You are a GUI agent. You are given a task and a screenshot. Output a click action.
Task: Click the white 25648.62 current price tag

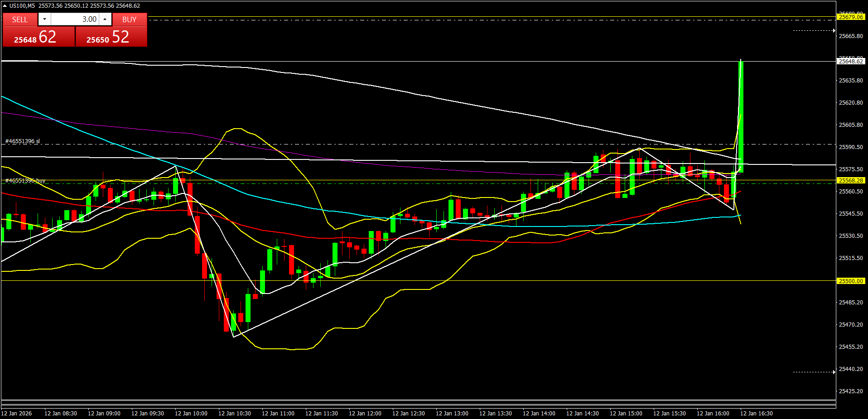850,61
